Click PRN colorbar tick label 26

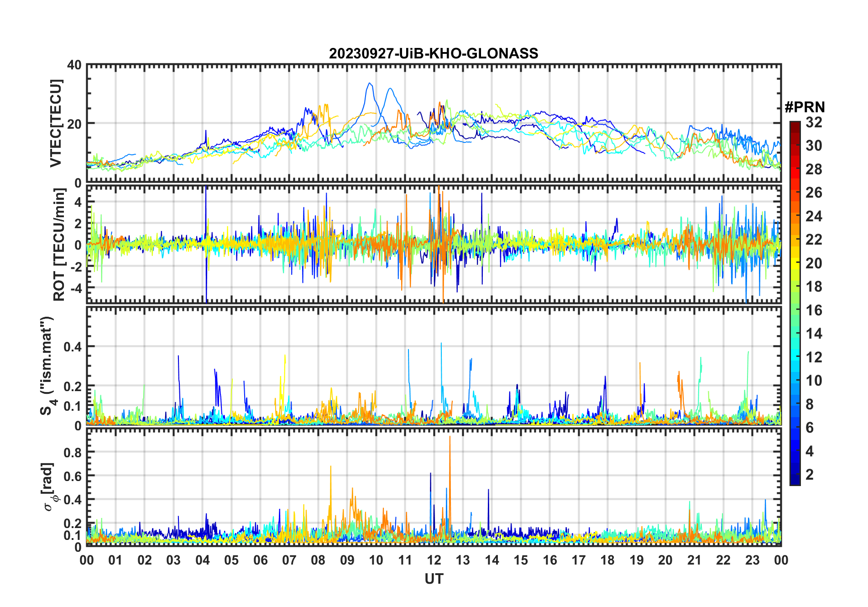(x=814, y=193)
